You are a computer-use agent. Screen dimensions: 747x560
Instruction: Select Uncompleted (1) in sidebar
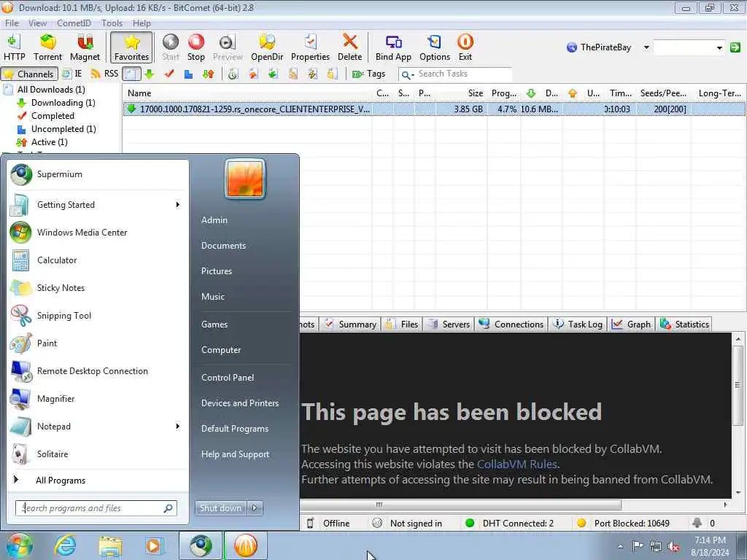pos(63,129)
